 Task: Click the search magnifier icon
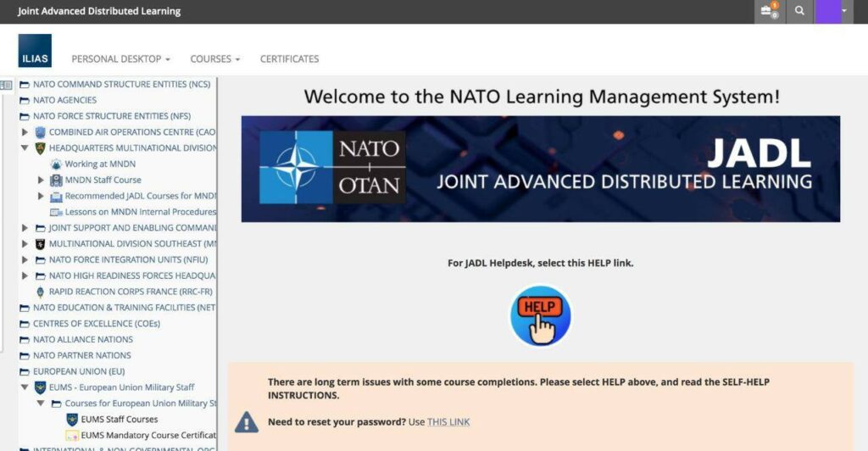[798, 11]
